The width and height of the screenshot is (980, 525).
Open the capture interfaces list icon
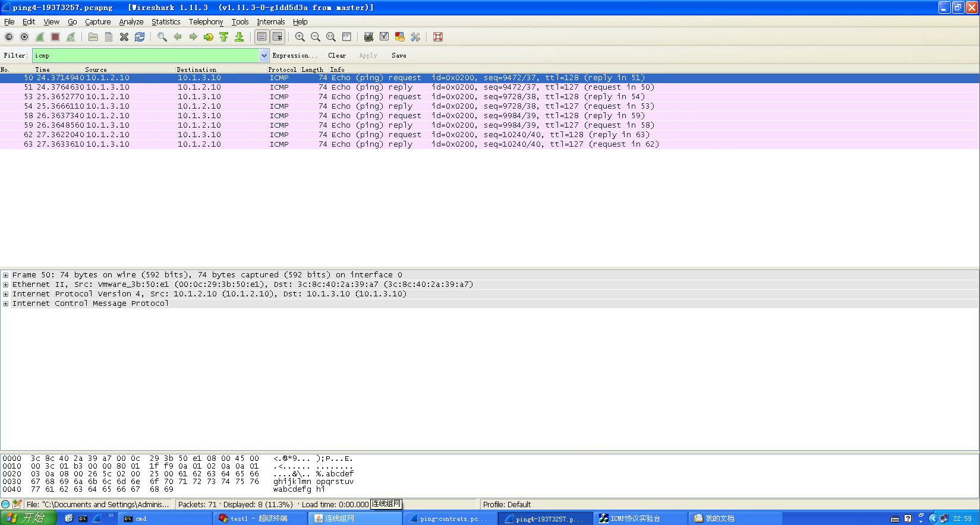coord(9,37)
